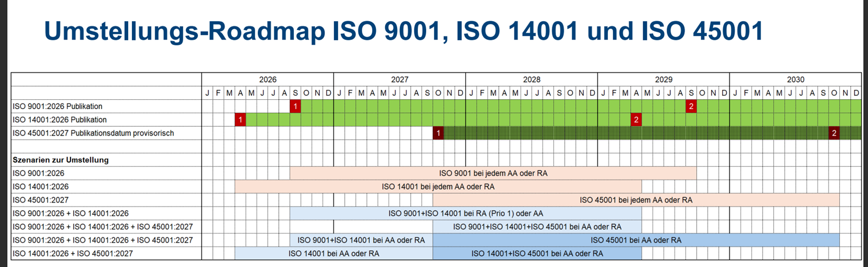868x267 pixels.
Task: Select marker 1 in ISO 14001:2026 Publikation row
Action: (x=240, y=120)
